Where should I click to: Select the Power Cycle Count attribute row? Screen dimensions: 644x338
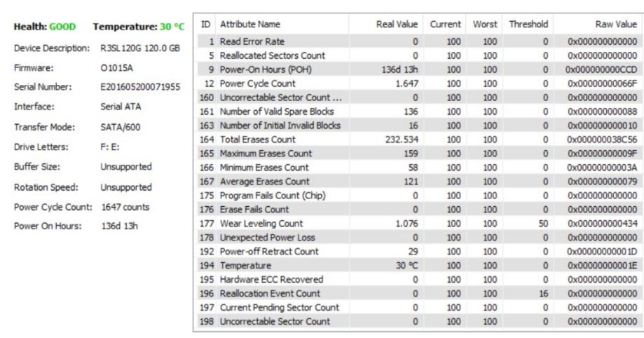[419, 83]
